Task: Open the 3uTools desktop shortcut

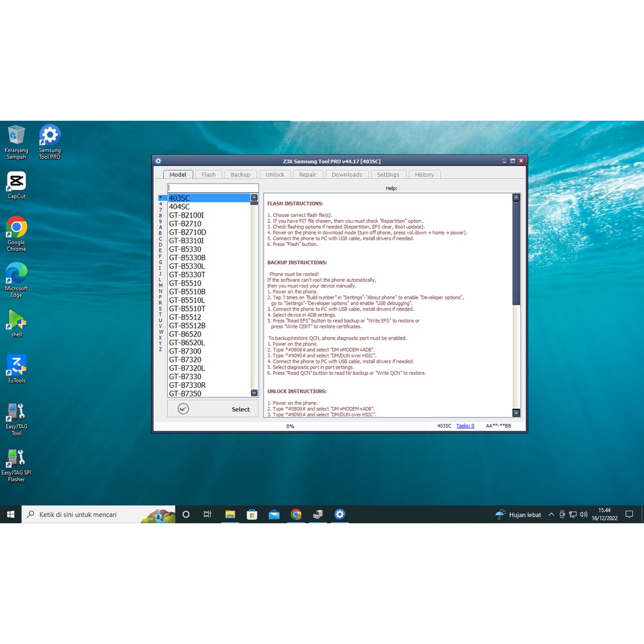Action: [16, 369]
